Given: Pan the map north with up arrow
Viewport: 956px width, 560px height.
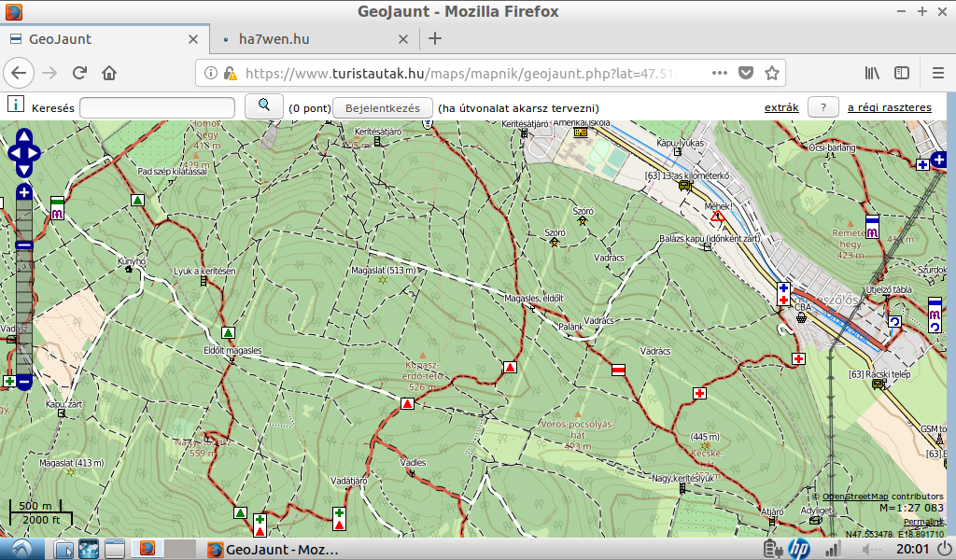Looking at the screenshot, I should [x=24, y=136].
